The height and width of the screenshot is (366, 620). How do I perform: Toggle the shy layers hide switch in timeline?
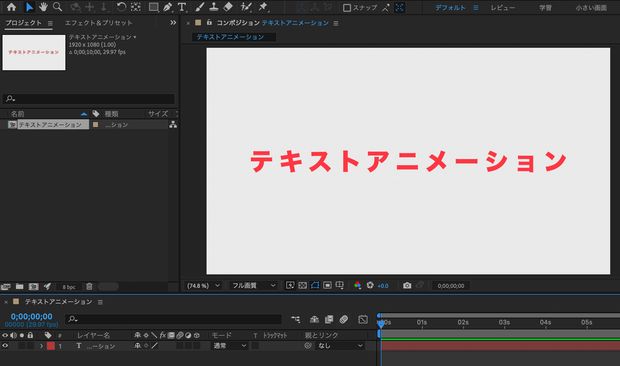point(314,319)
